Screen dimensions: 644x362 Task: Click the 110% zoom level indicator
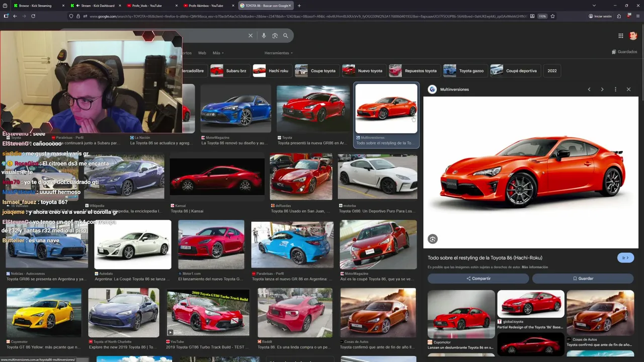542,16
